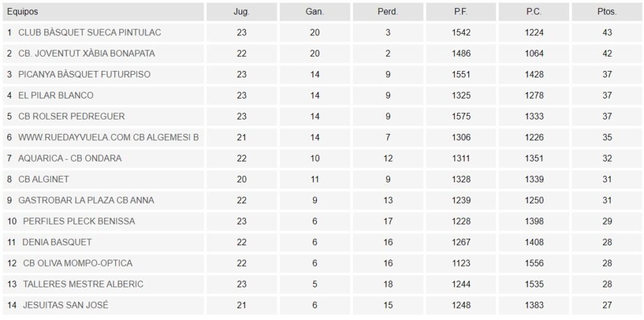The width and height of the screenshot is (644, 320).
Task: Select CB ROLSER PEDREGUER team
Action: [x=72, y=116]
